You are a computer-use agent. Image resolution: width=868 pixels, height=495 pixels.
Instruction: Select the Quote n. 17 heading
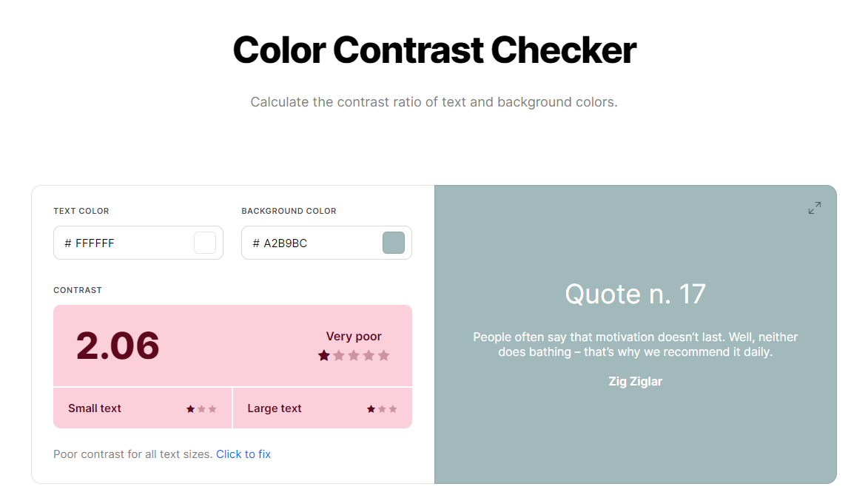point(635,294)
